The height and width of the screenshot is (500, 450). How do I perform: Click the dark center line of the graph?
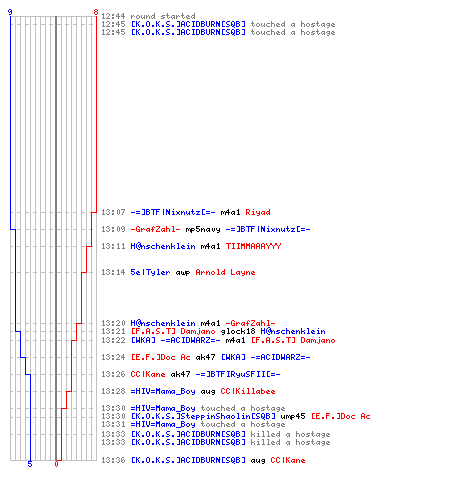tap(56, 238)
